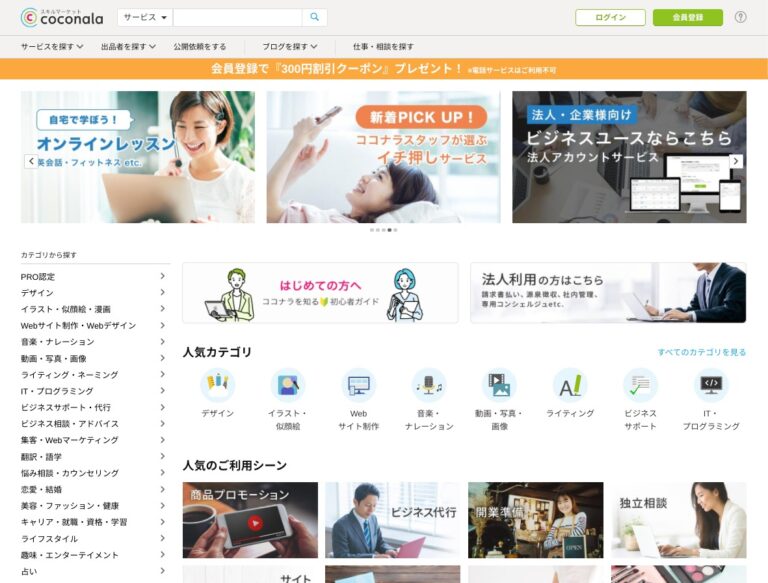Viewport: 768px width, 583px height.
Task: Expand ライフスタイル sidebar chevron
Action: [x=163, y=538]
